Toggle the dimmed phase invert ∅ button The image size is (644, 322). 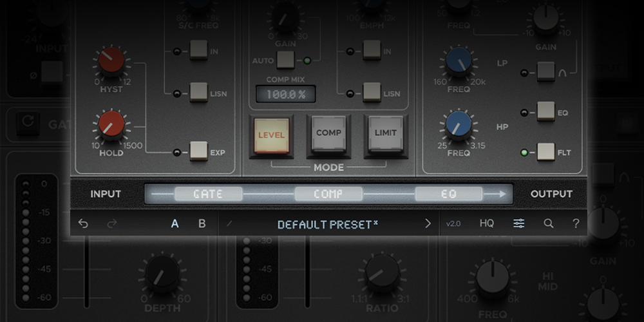[x=52, y=72]
